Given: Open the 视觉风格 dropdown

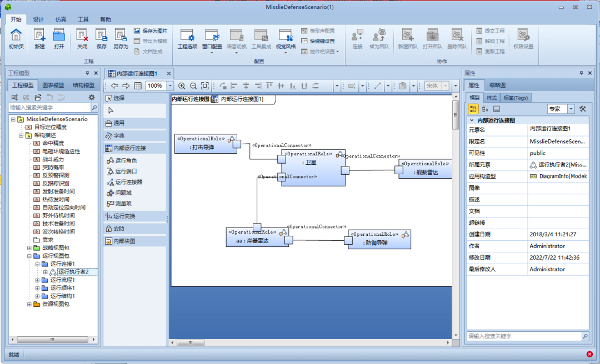Looking at the screenshot, I should [286, 53].
